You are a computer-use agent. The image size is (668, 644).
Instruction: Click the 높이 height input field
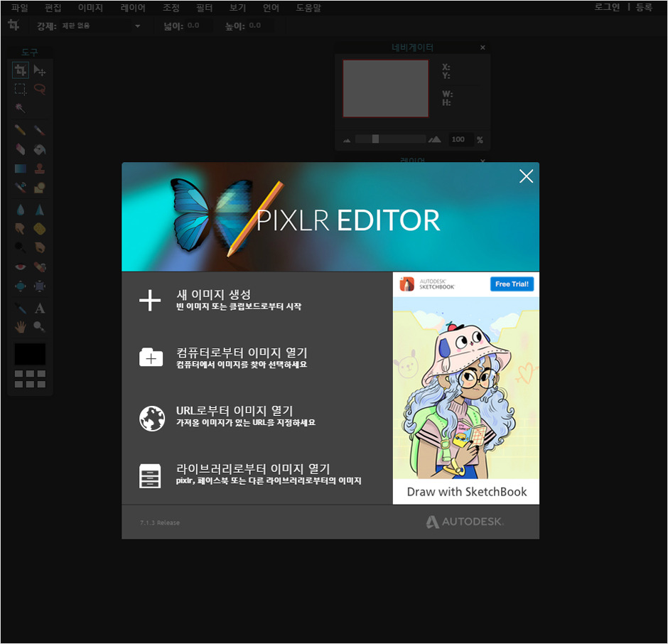click(260, 26)
